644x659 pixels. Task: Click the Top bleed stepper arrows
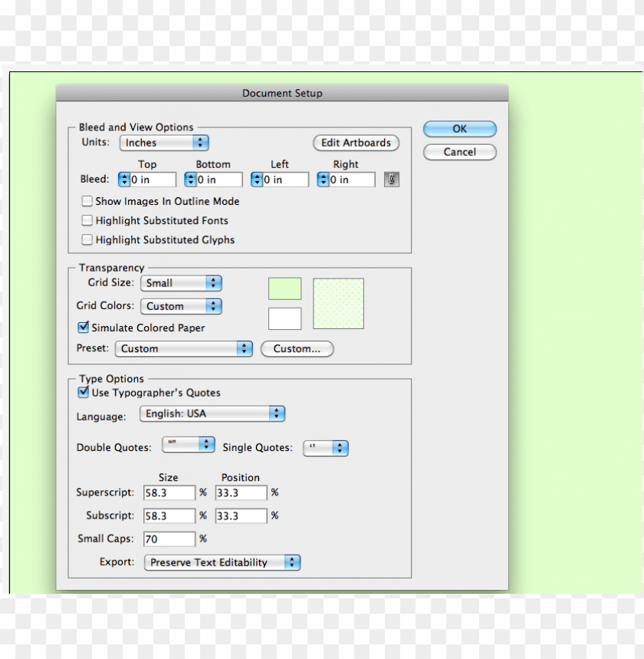tap(123, 180)
